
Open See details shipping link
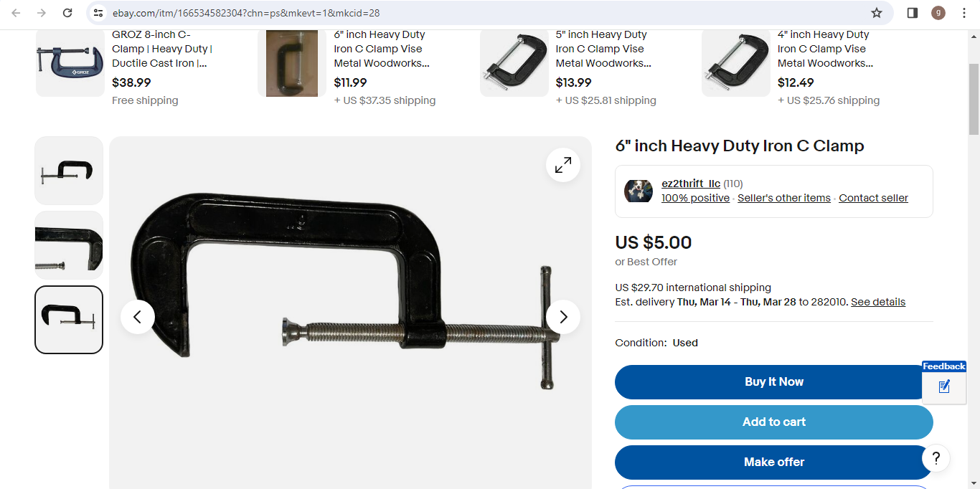[x=878, y=302]
